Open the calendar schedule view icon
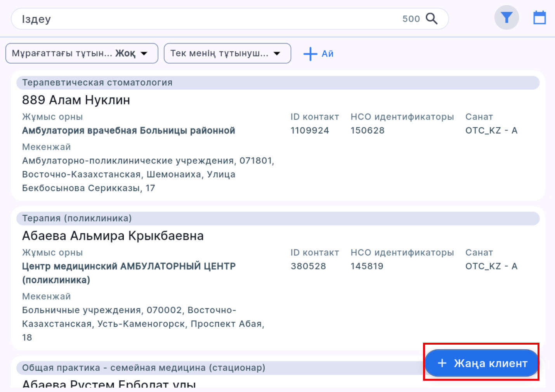 click(539, 17)
